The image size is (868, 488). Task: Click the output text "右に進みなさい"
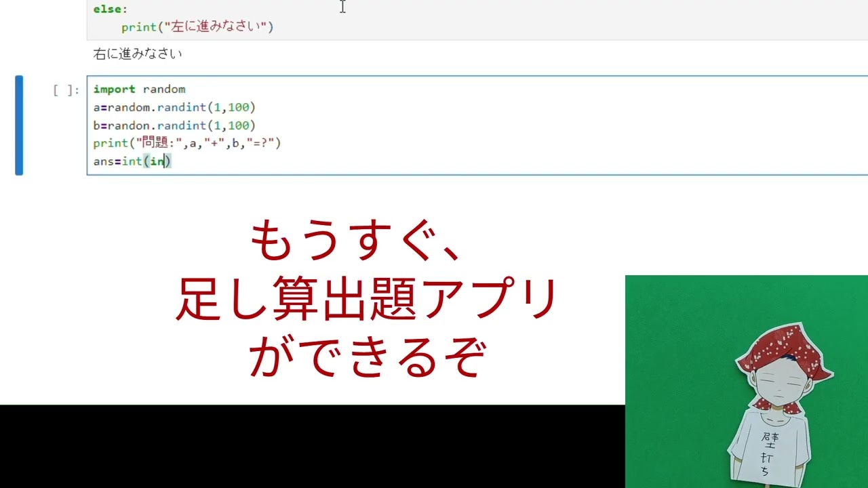[138, 54]
